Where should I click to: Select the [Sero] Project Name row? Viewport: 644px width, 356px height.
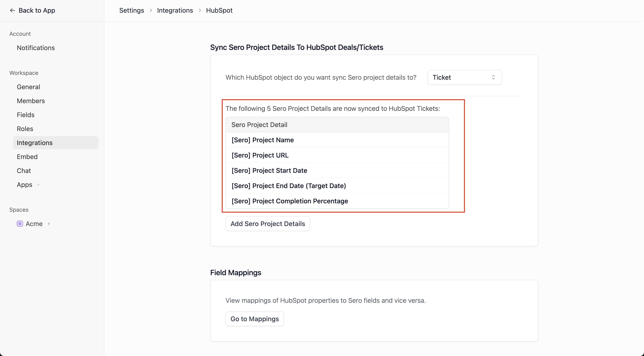tap(263, 140)
